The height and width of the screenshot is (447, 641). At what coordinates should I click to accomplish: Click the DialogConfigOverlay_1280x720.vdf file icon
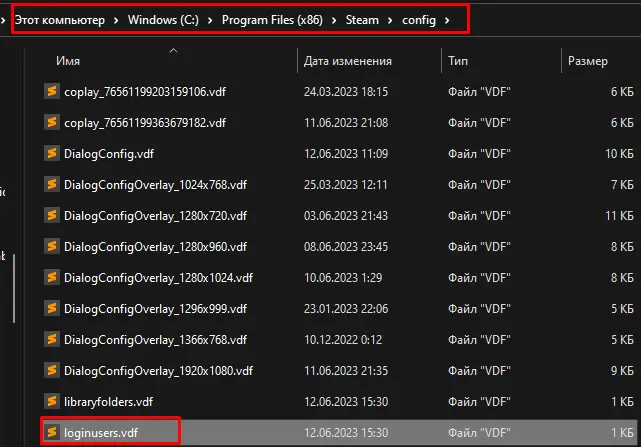click(52, 216)
